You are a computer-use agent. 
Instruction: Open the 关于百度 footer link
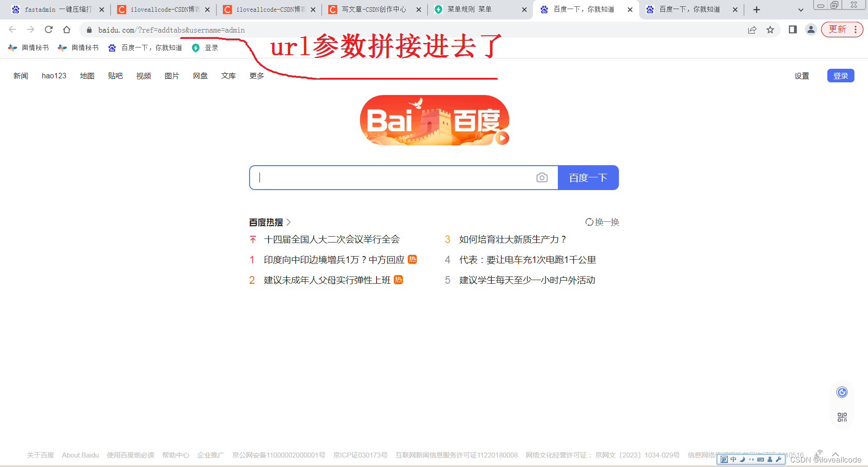[40, 455]
